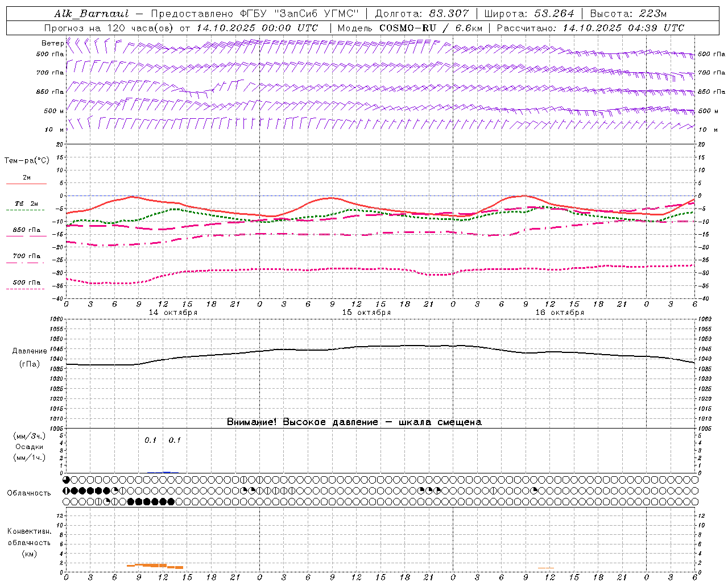The height and width of the screenshot is (582, 728).
Task: Click the '(мм/1ч.)' precipitation unit label
Action: pyautogui.click(x=30, y=458)
